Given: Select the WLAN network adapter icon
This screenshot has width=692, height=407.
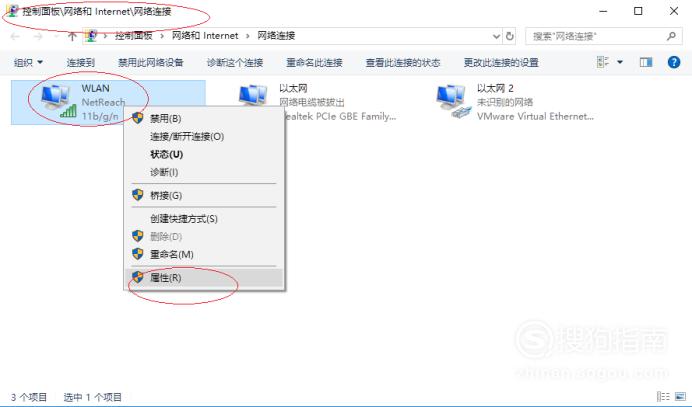Looking at the screenshot, I should 58,101.
